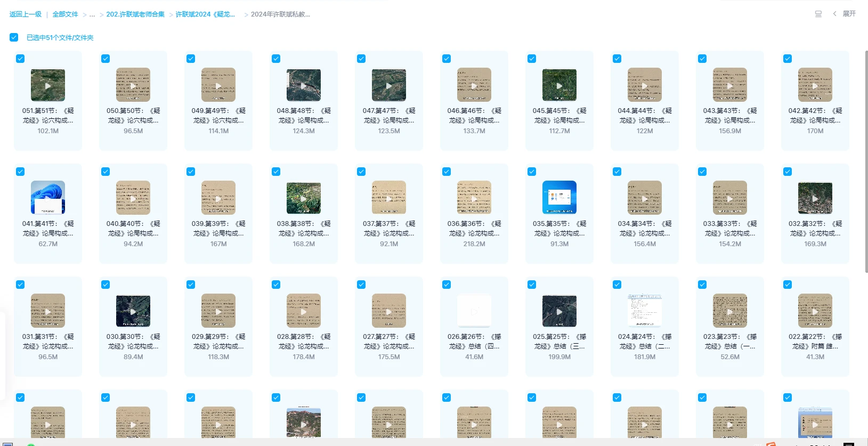The width and height of the screenshot is (868, 446).
Task: Uncheck the checkbox on file 031.第31节
Action: pos(20,285)
